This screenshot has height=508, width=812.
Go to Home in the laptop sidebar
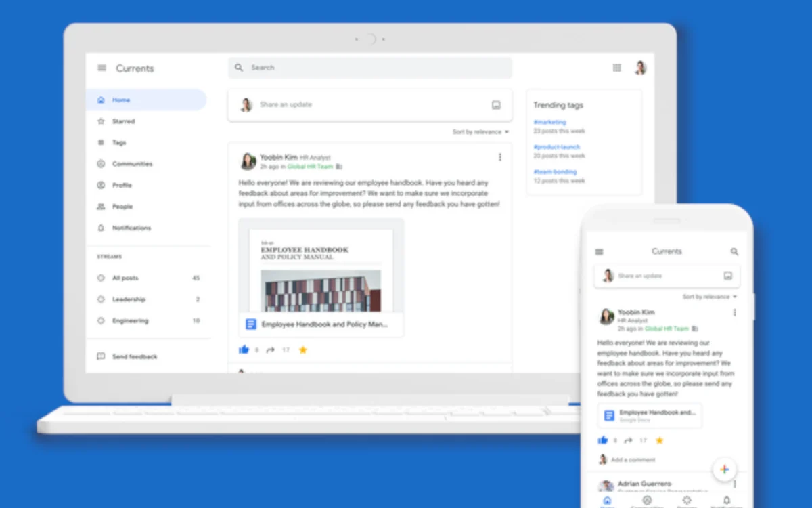coord(146,100)
